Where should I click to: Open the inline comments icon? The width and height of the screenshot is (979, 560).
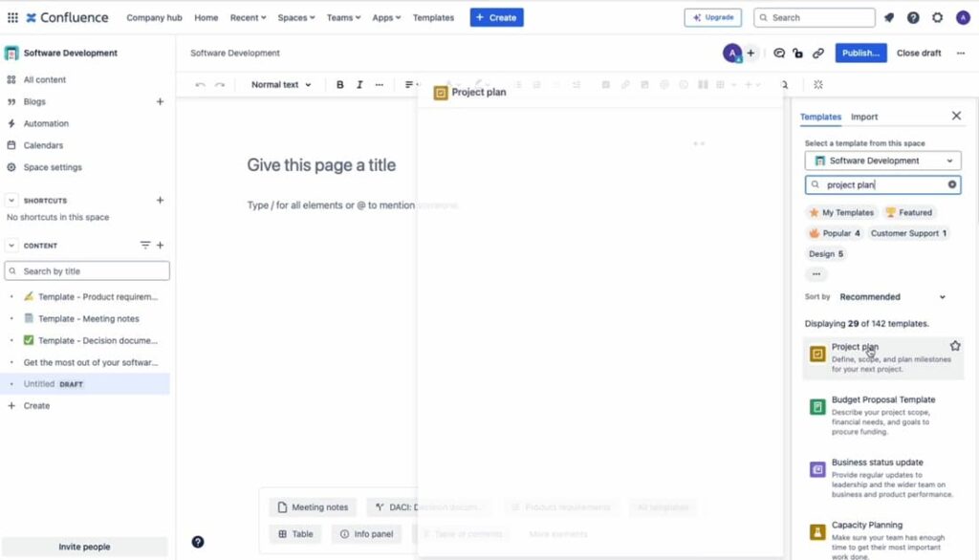click(778, 54)
